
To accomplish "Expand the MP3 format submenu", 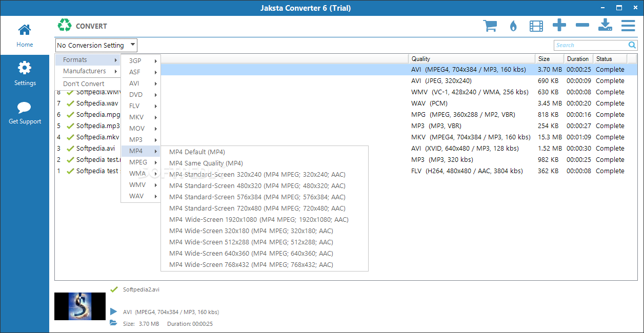I will pos(140,140).
